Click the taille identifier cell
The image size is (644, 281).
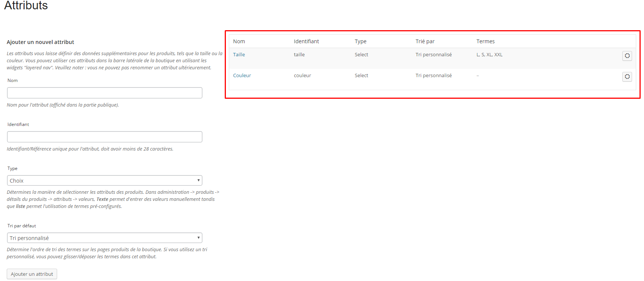(299, 55)
